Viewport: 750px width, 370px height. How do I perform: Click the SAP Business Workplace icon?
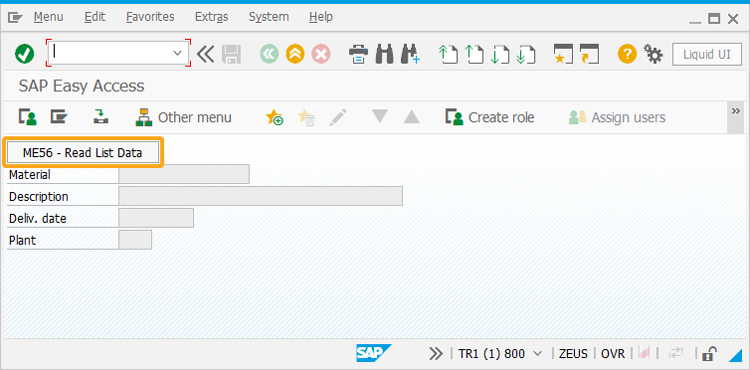coord(100,117)
